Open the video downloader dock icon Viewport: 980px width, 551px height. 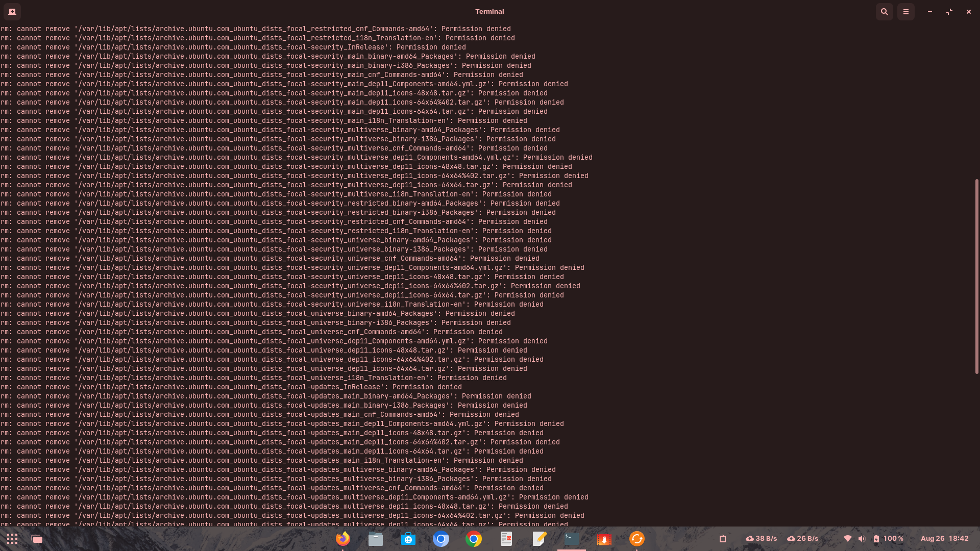(x=604, y=539)
